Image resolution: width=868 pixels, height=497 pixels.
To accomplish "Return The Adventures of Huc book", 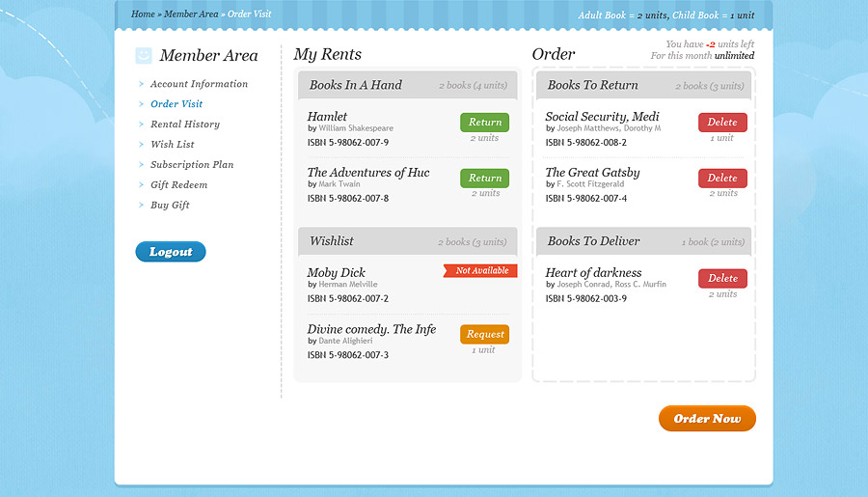I will coord(484,179).
